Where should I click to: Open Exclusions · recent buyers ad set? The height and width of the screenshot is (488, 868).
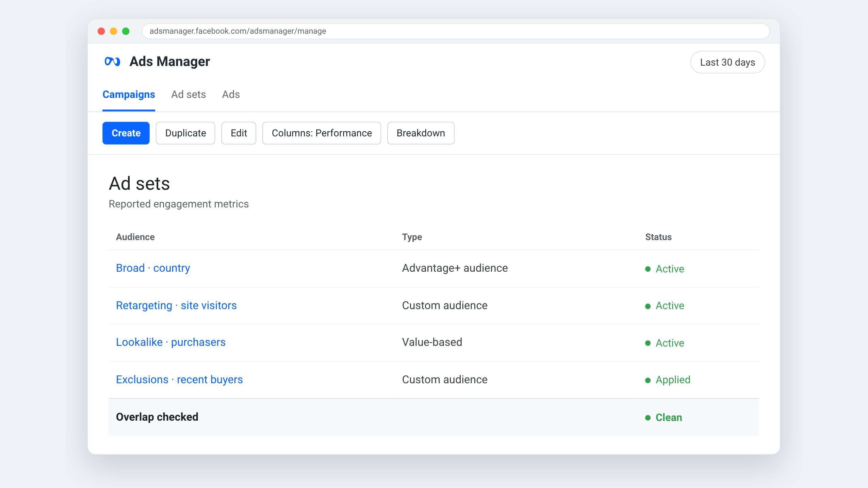tap(179, 380)
